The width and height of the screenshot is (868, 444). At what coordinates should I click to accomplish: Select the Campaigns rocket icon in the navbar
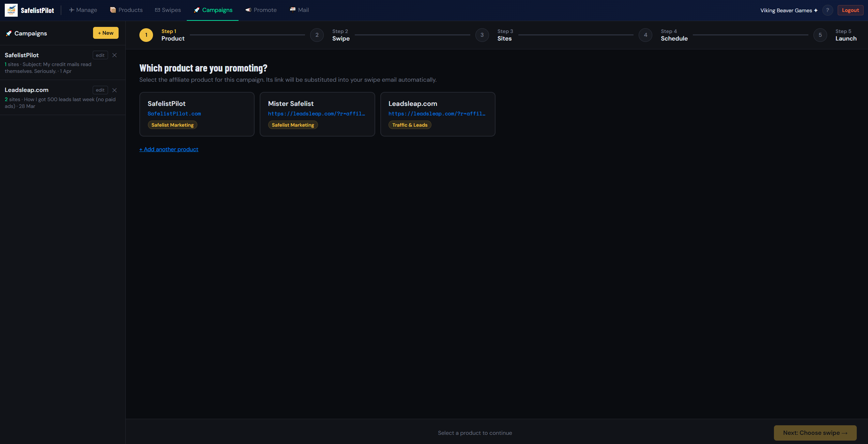[x=196, y=10]
